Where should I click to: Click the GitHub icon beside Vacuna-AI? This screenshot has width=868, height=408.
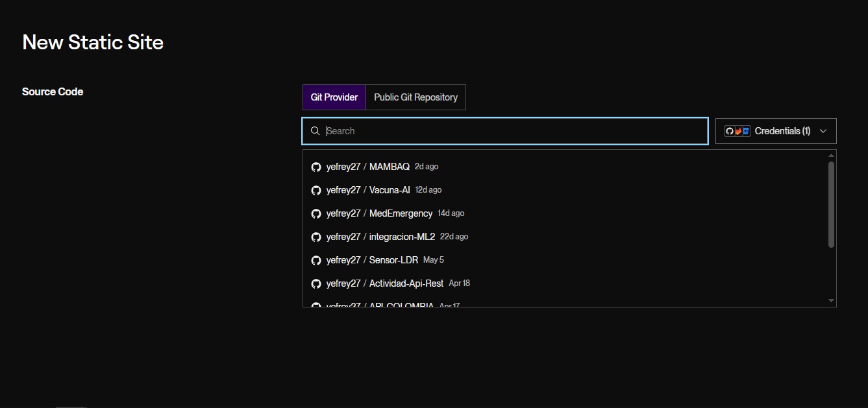pyautogui.click(x=316, y=190)
